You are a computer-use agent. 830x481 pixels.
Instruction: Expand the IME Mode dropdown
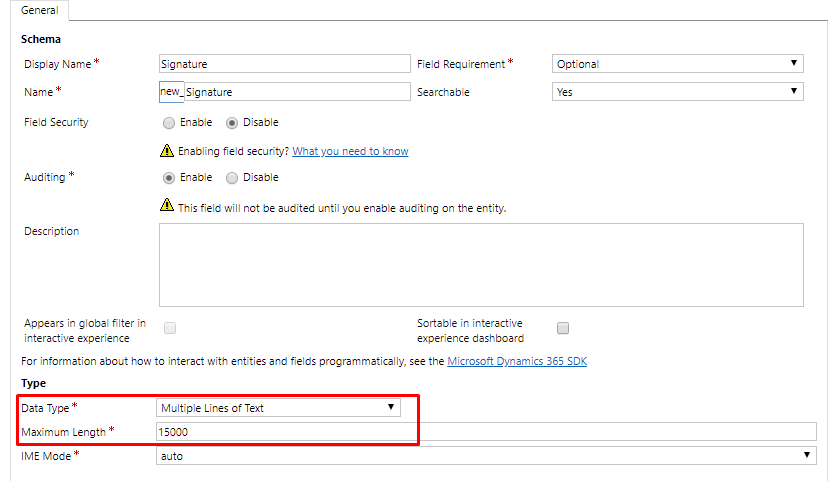(x=486, y=456)
